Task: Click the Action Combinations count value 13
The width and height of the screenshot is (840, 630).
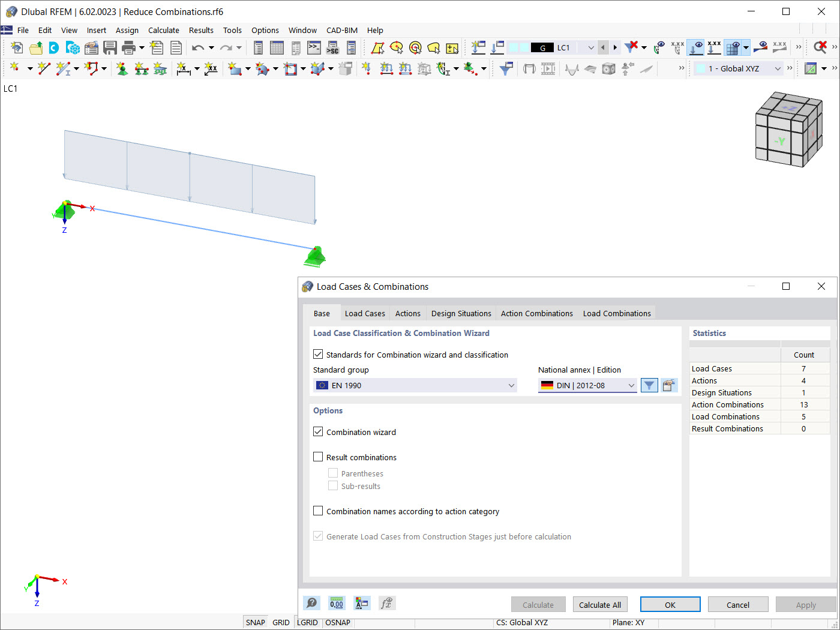Action: pyautogui.click(x=804, y=404)
